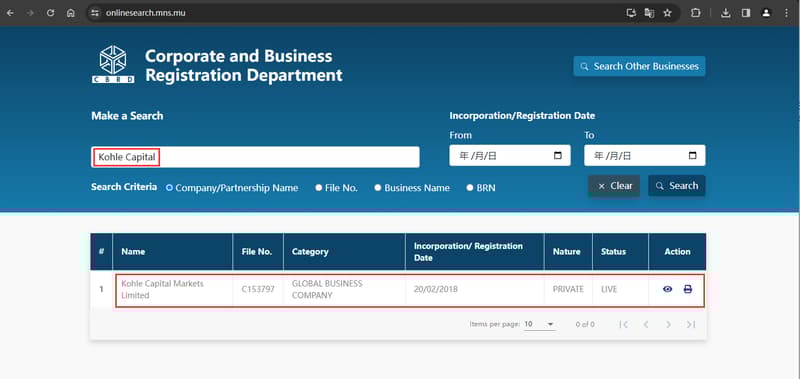Select Company/Partnership Name criteria
The image size is (800, 379).
(x=169, y=188)
